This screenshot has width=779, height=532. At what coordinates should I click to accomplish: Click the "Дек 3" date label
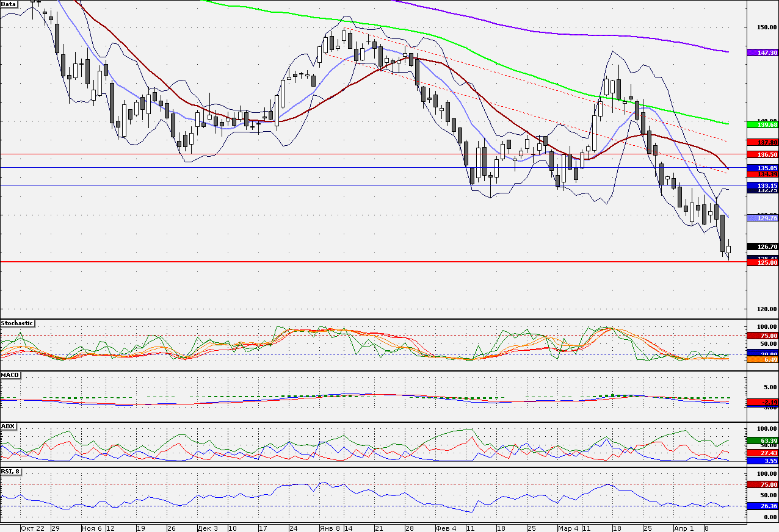point(207,528)
